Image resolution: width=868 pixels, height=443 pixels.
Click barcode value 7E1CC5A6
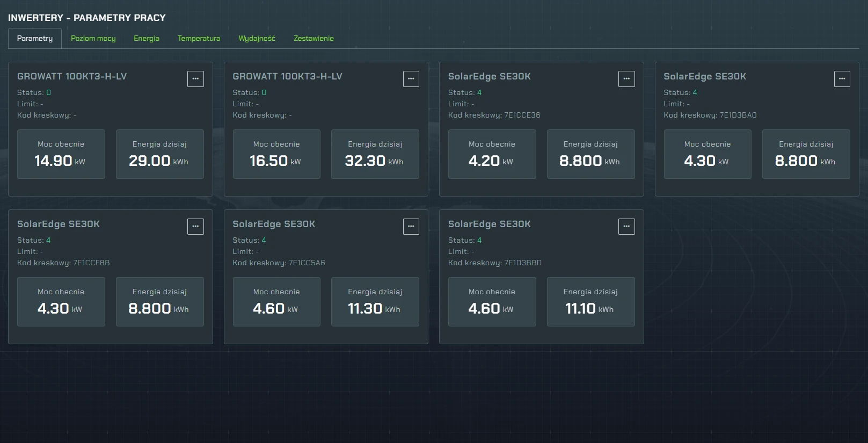[x=307, y=263]
